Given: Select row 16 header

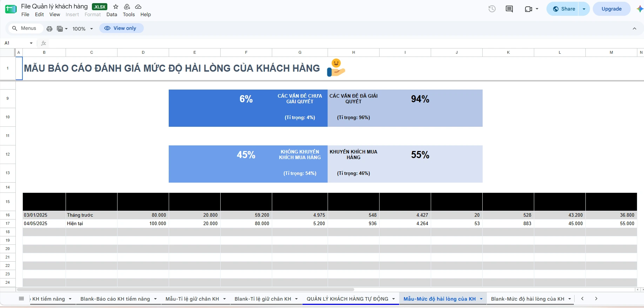Looking at the screenshot, I should 8,215.
